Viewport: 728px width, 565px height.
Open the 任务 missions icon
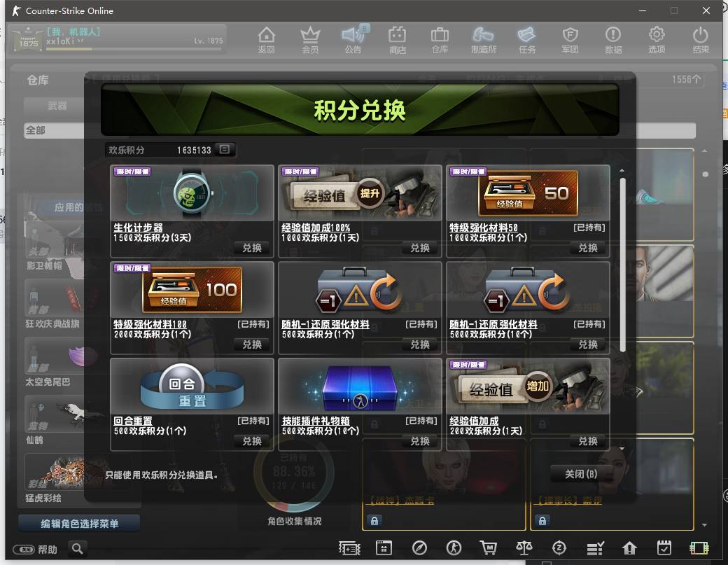coord(527,40)
